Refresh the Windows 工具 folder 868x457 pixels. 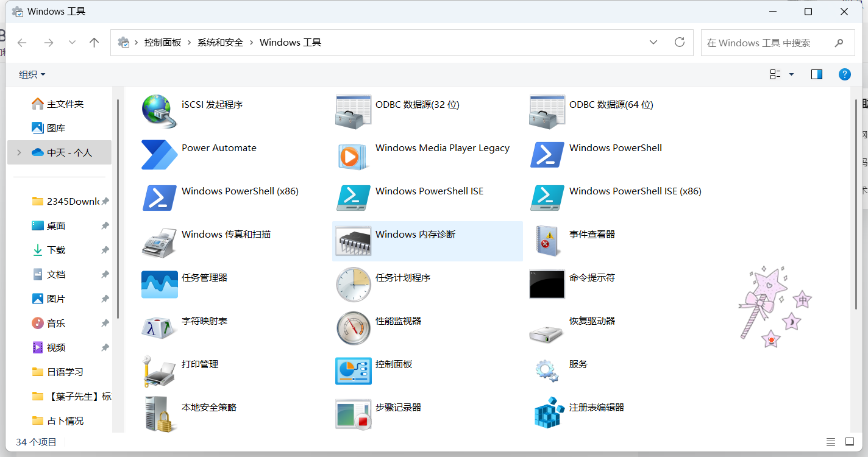pos(680,43)
